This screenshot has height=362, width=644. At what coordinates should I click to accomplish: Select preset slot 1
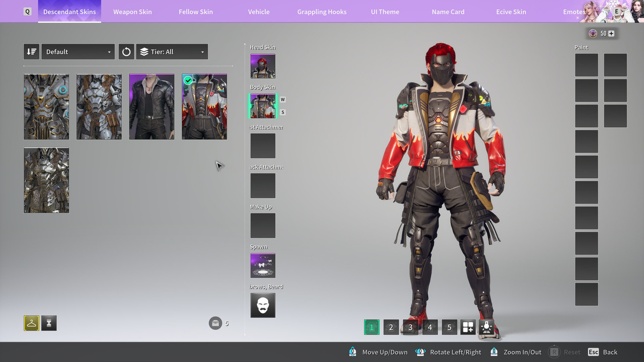click(x=372, y=327)
